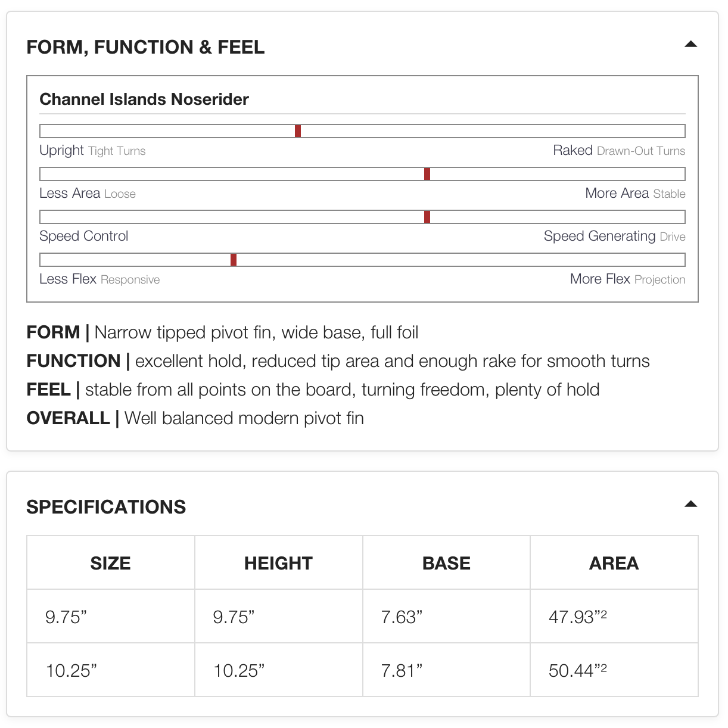Select the SIZE column header
The width and height of the screenshot is (728, 728).
(x=110, y=563)
